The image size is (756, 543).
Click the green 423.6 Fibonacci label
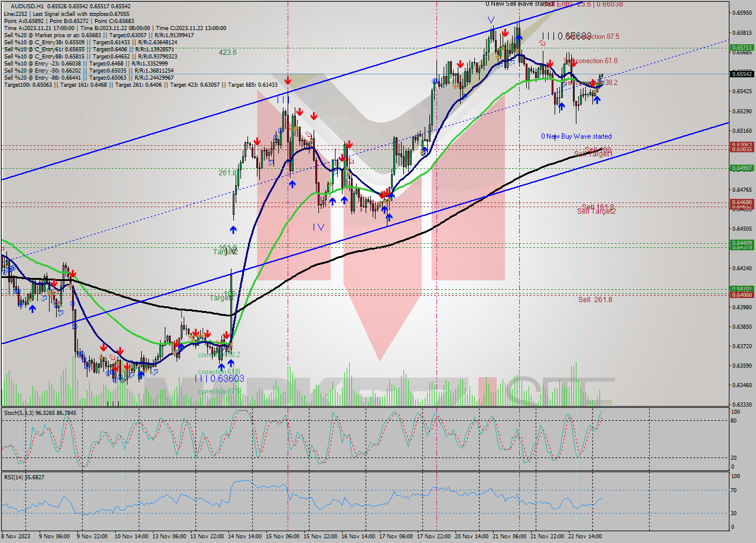[x=227, y=52]
